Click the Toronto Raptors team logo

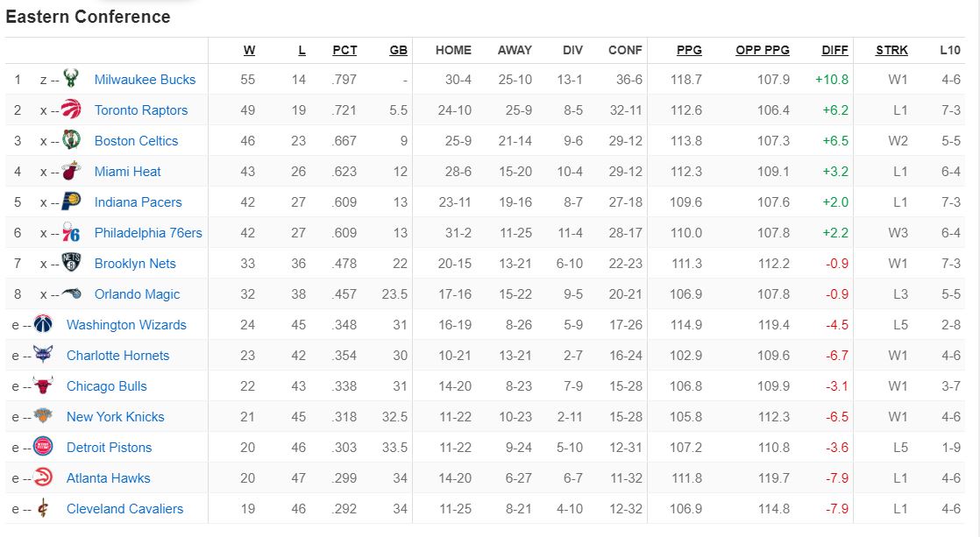(x=71, y=110)
